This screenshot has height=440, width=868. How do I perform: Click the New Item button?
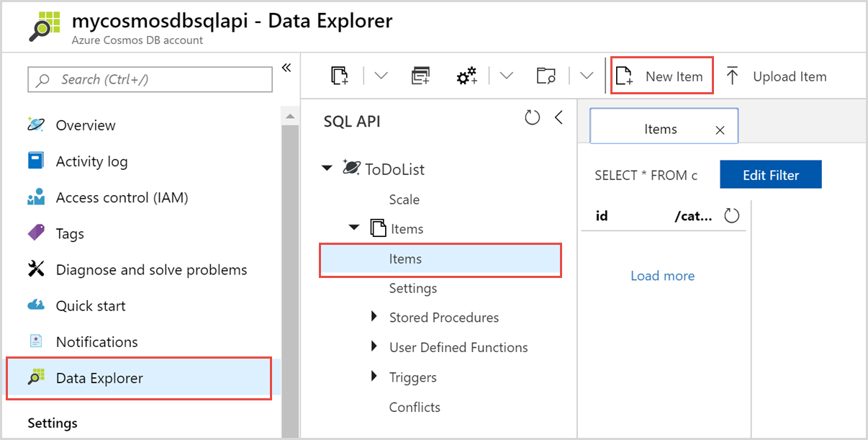pos(661,76)
